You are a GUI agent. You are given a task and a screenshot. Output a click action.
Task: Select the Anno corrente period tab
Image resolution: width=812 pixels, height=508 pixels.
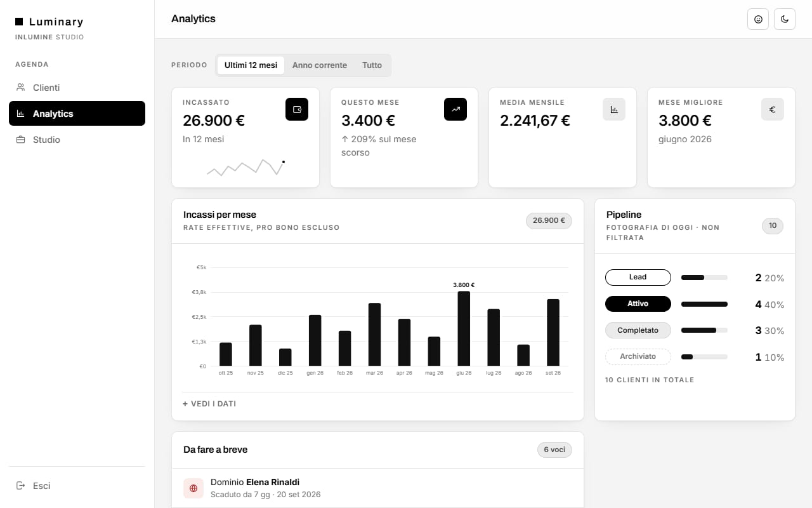pos(320,65)
